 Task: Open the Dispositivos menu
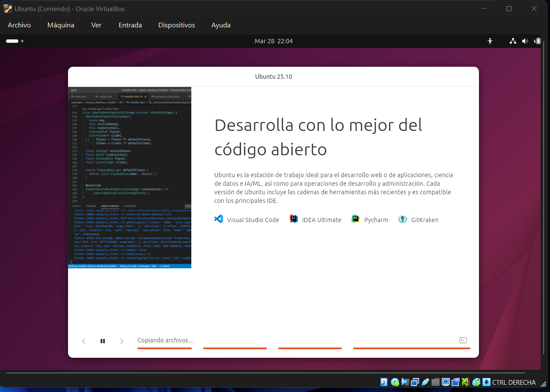tap(176, 25)
